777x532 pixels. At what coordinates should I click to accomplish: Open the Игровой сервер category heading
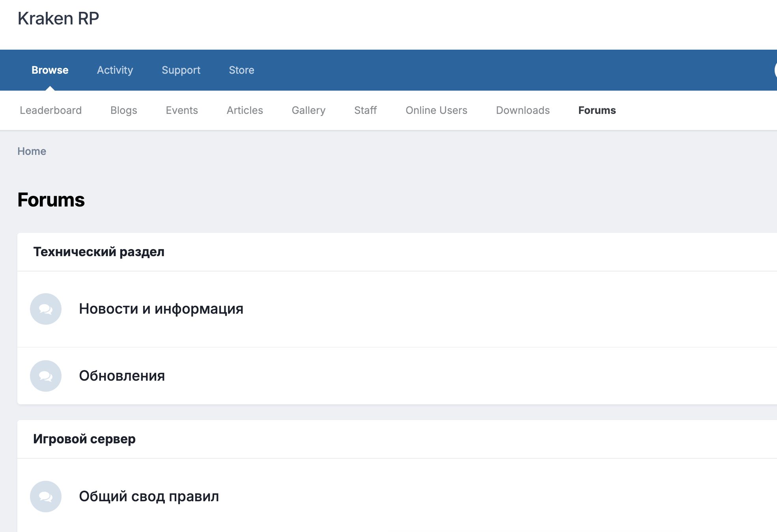pyautogui.click(x=84, y=439)
